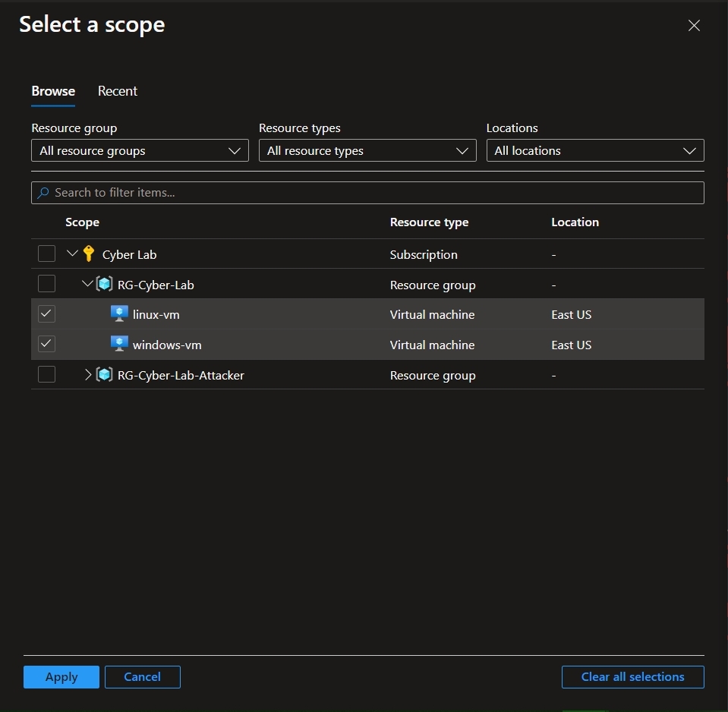Click the RG-Cyber-Lab-Attacker resource group icon

coord(105,374)
